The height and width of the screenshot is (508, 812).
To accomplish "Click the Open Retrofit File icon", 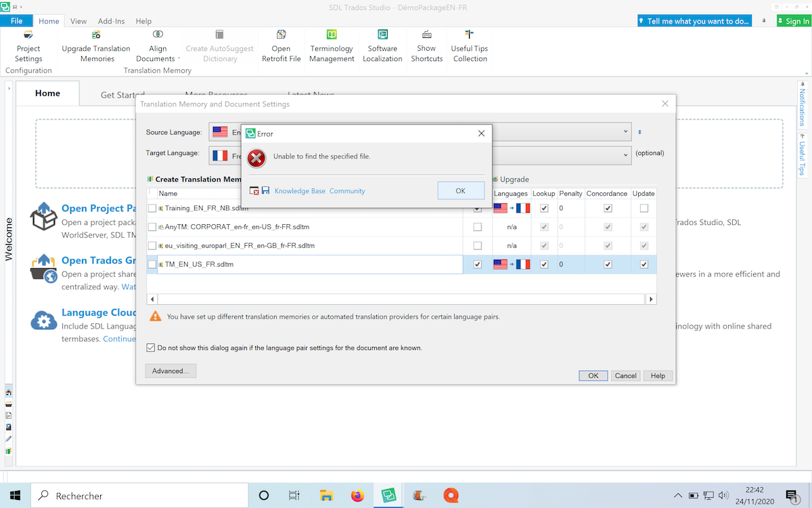I will pos(281,35).
